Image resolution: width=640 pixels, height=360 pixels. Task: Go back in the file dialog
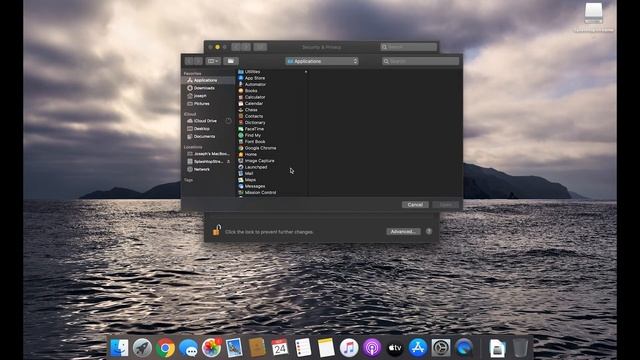(x=189, y=61)
